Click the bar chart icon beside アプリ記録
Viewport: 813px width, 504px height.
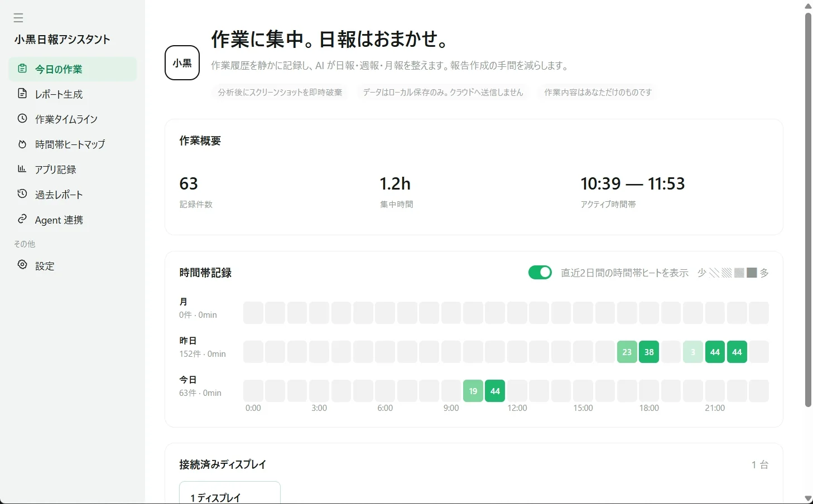tap(22, 169)
